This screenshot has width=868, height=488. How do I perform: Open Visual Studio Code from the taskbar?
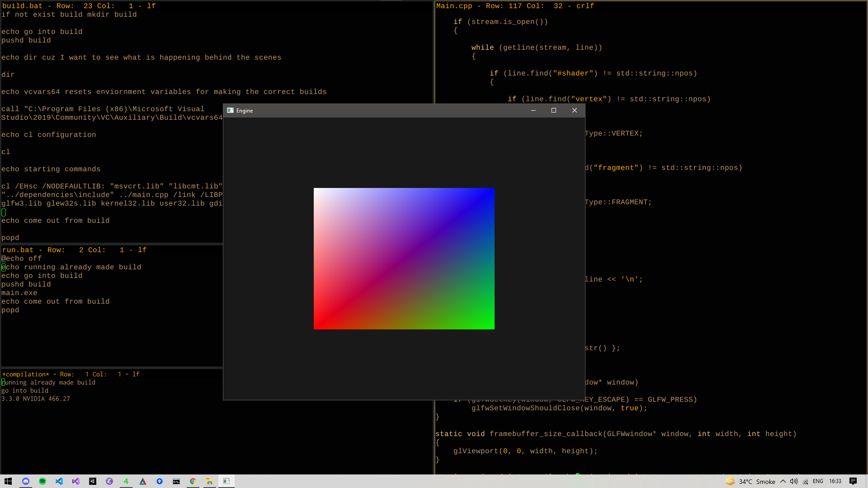[x=59, y=481]
